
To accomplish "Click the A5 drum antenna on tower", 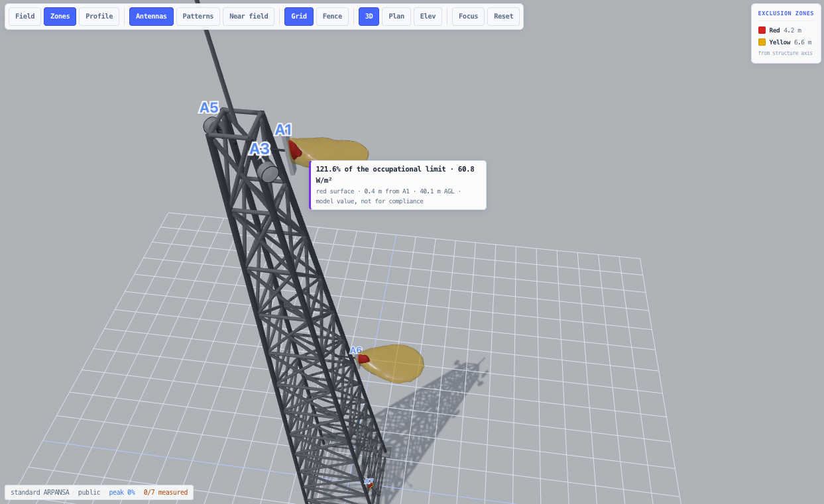I will [x=211, y=125].
